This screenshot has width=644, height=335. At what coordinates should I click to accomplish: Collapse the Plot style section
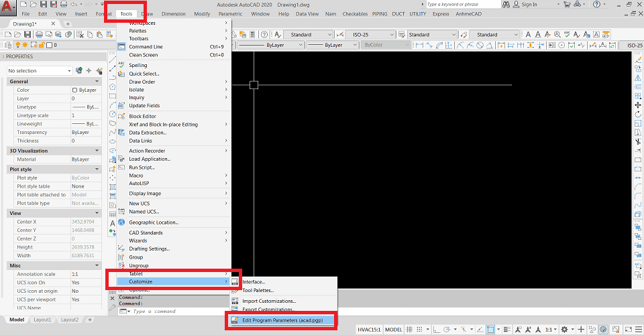coord(97,170)
